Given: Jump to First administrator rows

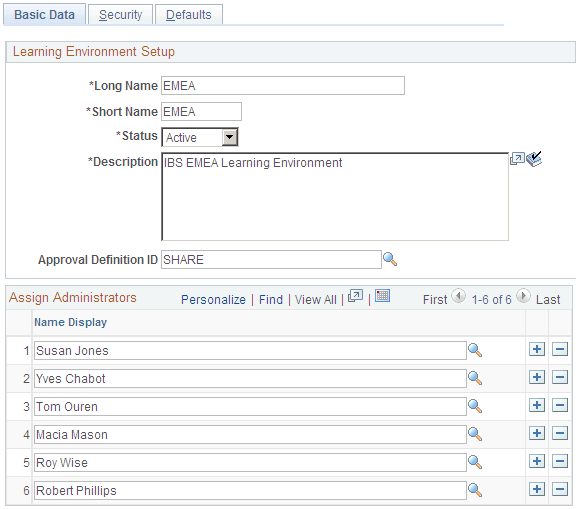Looking at the screenshot, I should (435, 300).
